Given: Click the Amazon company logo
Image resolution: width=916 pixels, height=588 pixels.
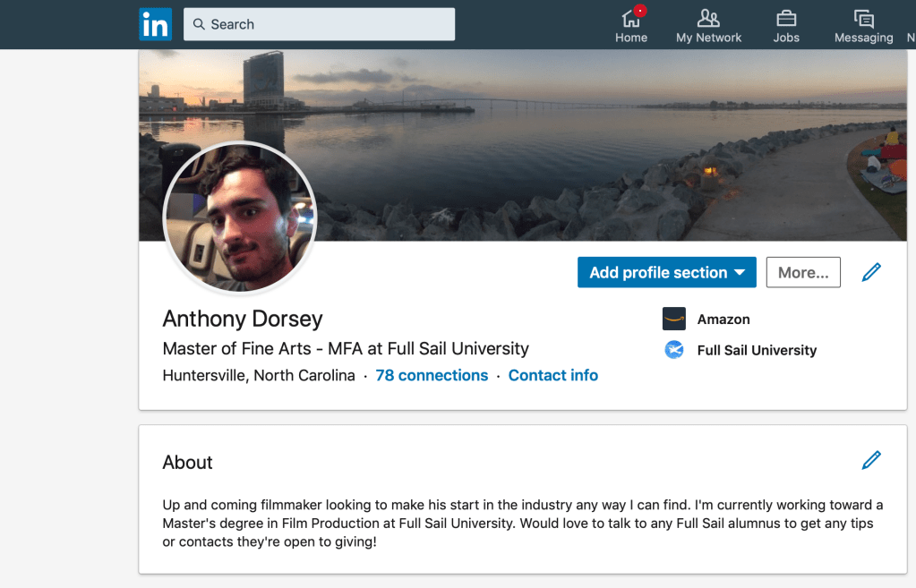Looking at the screenshot, I should coord(673,319).
